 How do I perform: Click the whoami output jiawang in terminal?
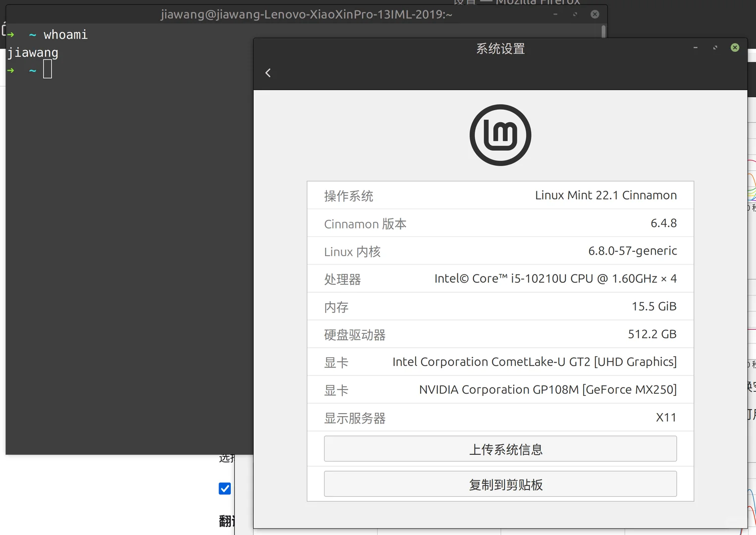(33, 52)
